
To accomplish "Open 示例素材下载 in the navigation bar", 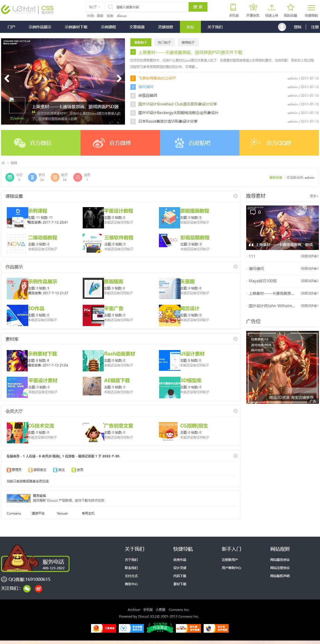I will click(76, 27).
